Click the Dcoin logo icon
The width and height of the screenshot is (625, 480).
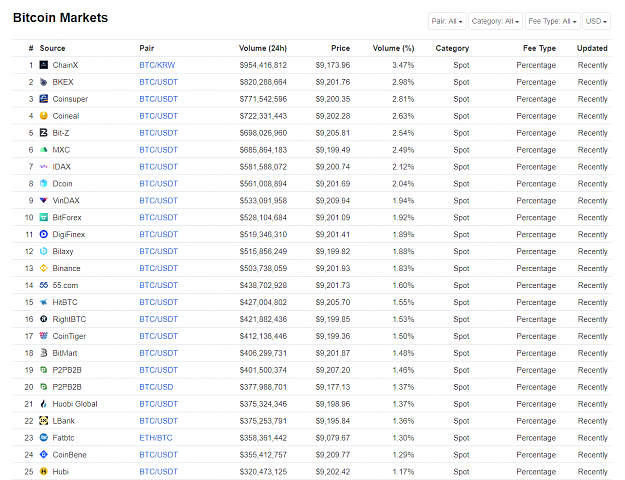pyautogui.click(x=43, y=184)
